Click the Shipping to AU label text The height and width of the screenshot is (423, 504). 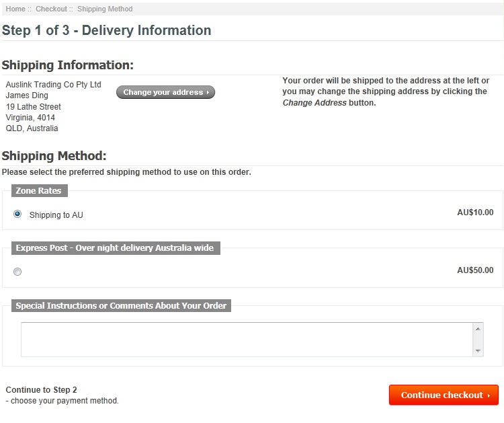pos(56,215)
